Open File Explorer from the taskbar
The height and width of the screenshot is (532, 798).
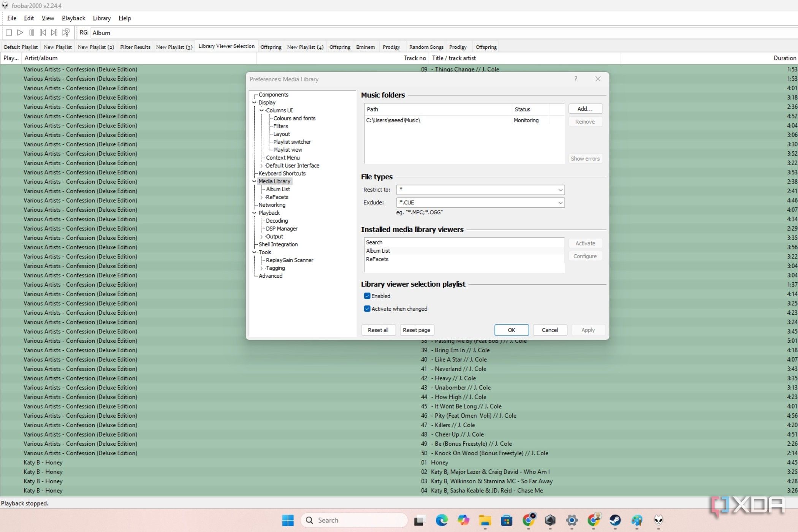pyautogui.click(x=485, y=520)
